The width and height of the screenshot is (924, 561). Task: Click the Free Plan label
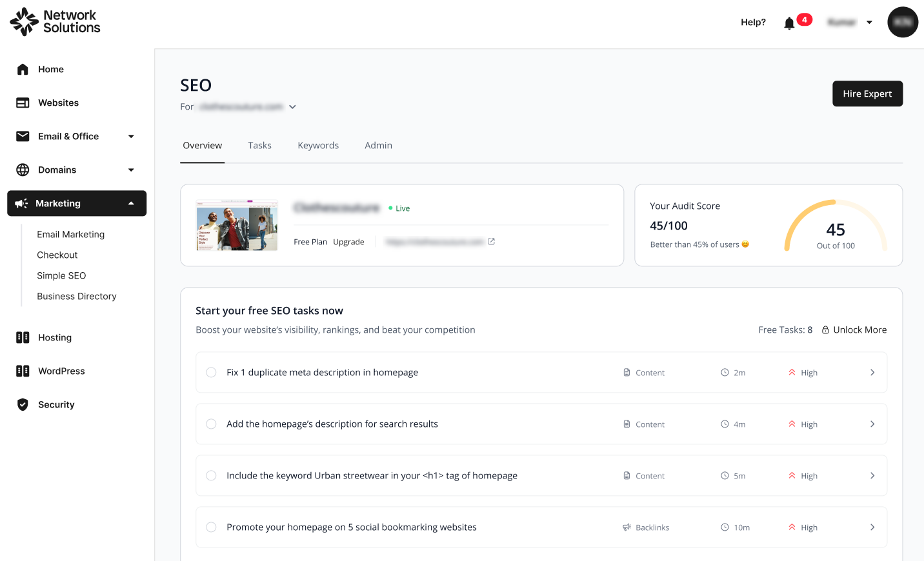(x=310, y=242)
